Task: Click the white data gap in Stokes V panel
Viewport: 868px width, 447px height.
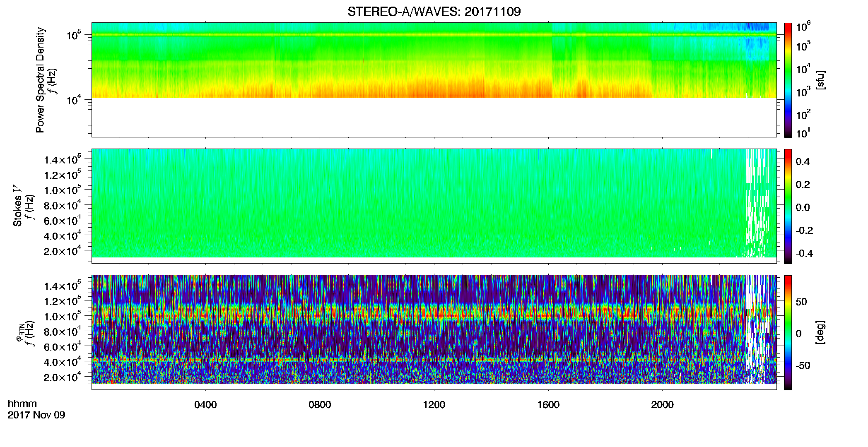Action: click(757, 203)
